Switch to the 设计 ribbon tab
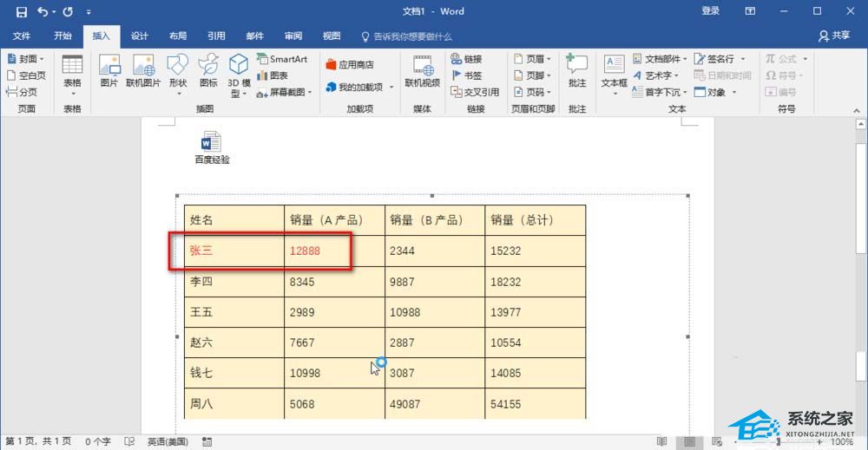The image size is (868, 450). 140,36
